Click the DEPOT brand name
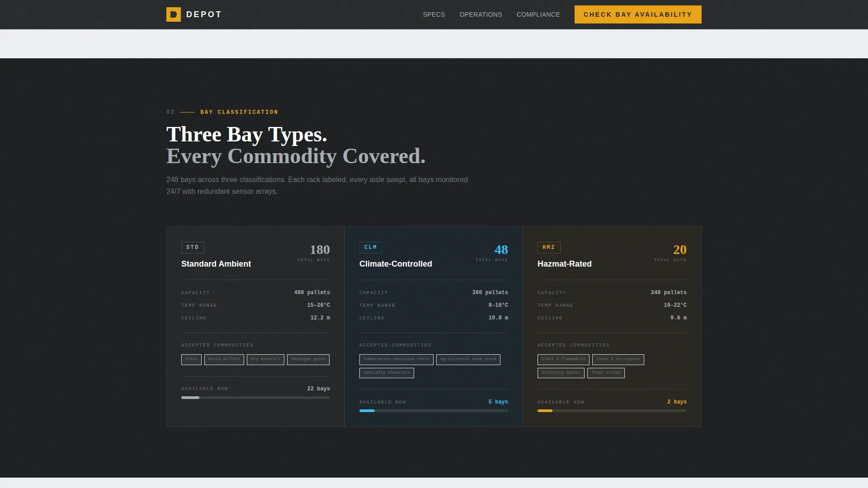The width and height of the screenshot is (868, 488). (x=204, y=14)
